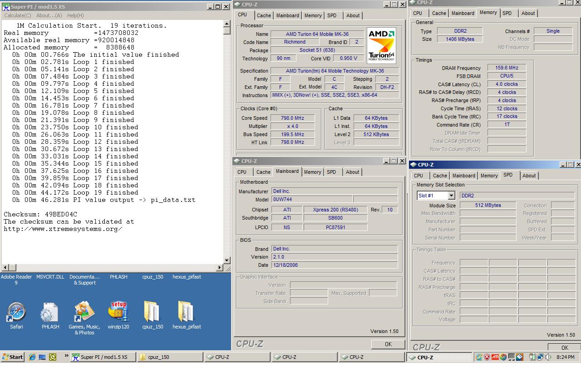This screenshot has width=581, height=392.
Task: Click the Module Size value 512 MBytes
Action: point(488,205)
